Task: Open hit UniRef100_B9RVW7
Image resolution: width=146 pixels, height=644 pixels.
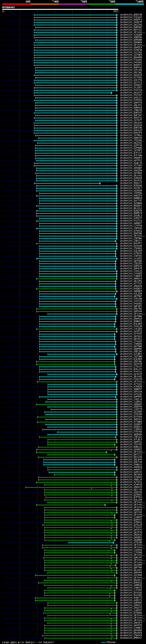Action: (x=131, y=27)
